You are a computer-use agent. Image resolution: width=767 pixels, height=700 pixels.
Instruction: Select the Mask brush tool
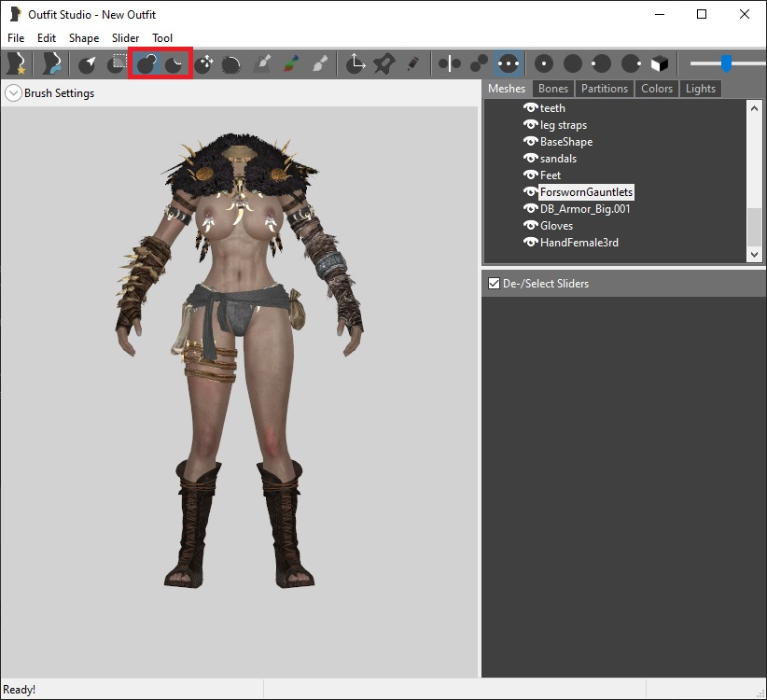(117, 64)
